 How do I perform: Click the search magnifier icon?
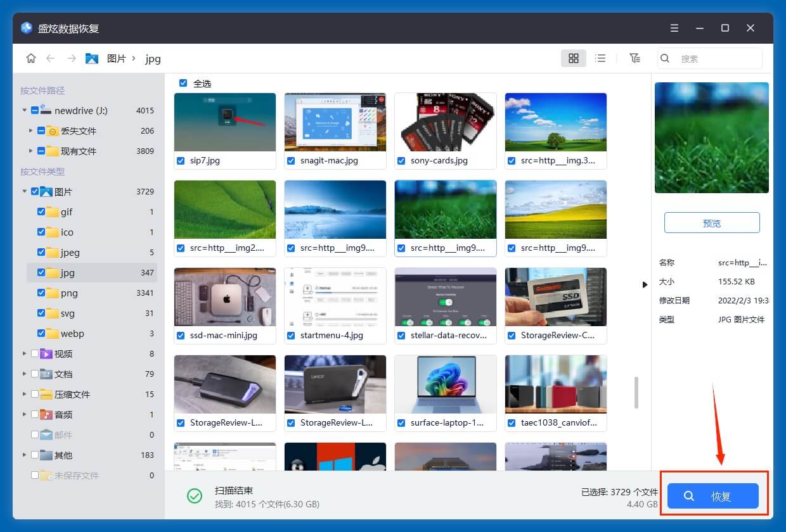tap(664, 58)
